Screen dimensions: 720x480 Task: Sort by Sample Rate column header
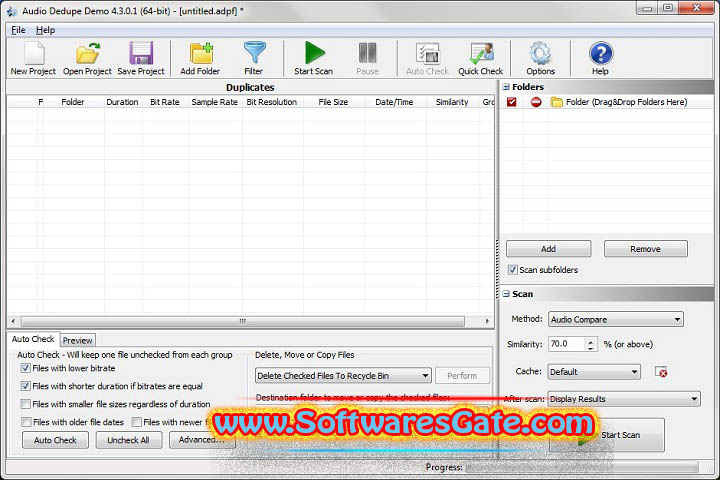pos(214,102)
